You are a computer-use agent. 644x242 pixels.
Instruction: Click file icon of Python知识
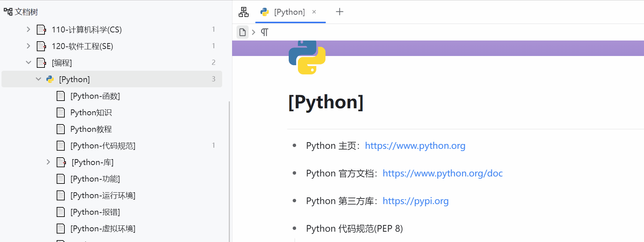[x=61, y=113]
